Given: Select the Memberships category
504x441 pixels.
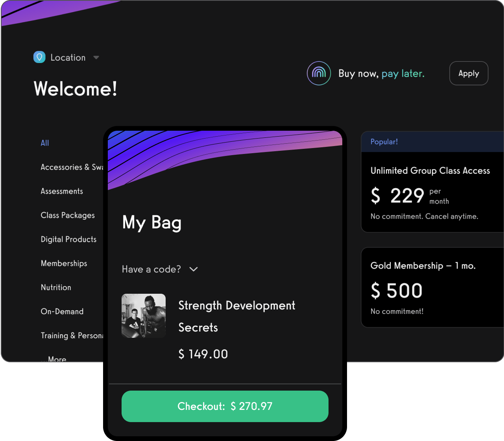Looking at the screenshot, I should [x=64, y=263].
